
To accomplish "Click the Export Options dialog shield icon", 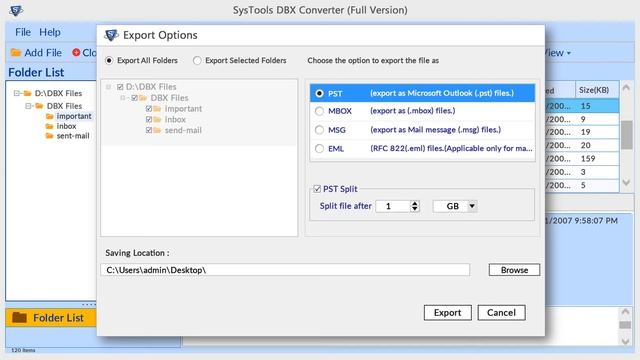I will coord(111,36).
